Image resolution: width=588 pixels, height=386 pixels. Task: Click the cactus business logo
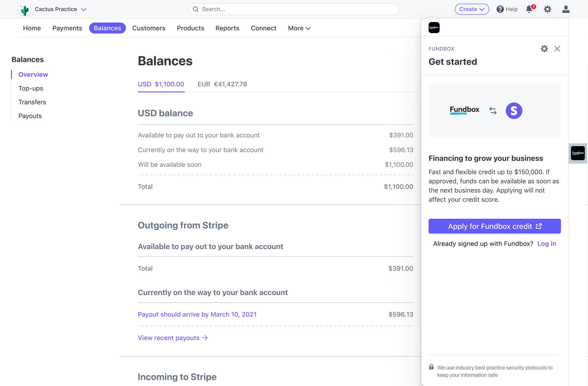[25, 9]
